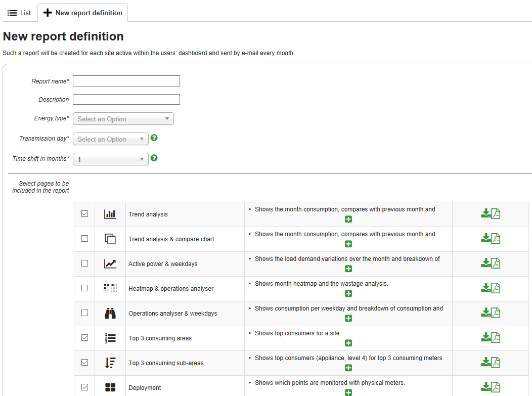
Task: Click the help icon beside Time shift
Action: [x=154, y=158]
